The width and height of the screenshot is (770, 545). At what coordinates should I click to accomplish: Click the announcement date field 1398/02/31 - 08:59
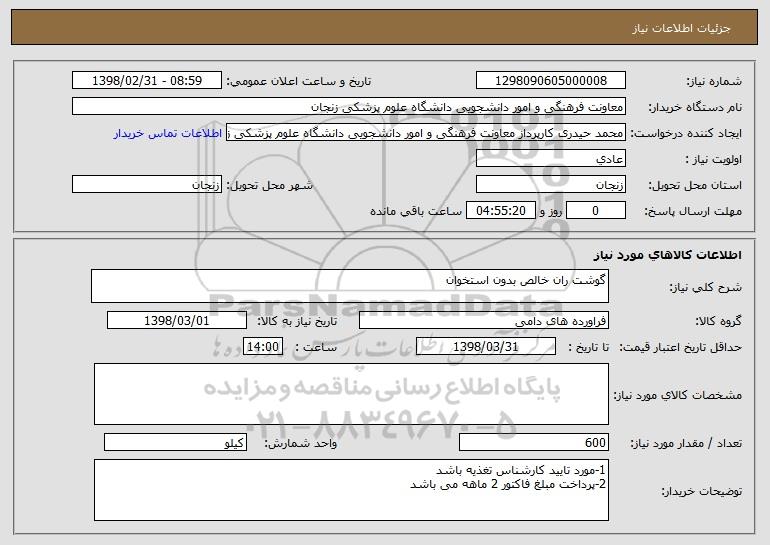147,81
